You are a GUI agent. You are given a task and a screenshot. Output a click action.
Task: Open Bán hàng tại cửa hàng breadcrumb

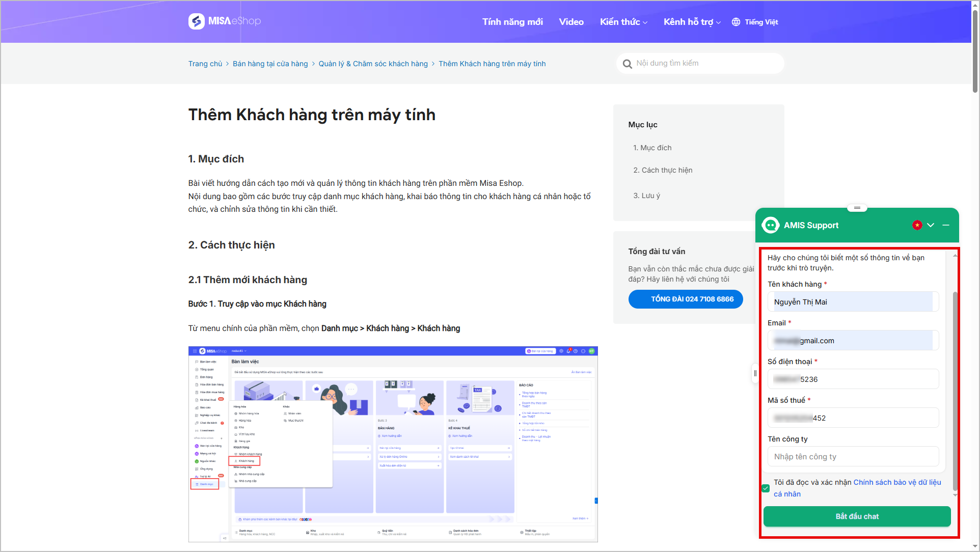pos(270,64)
